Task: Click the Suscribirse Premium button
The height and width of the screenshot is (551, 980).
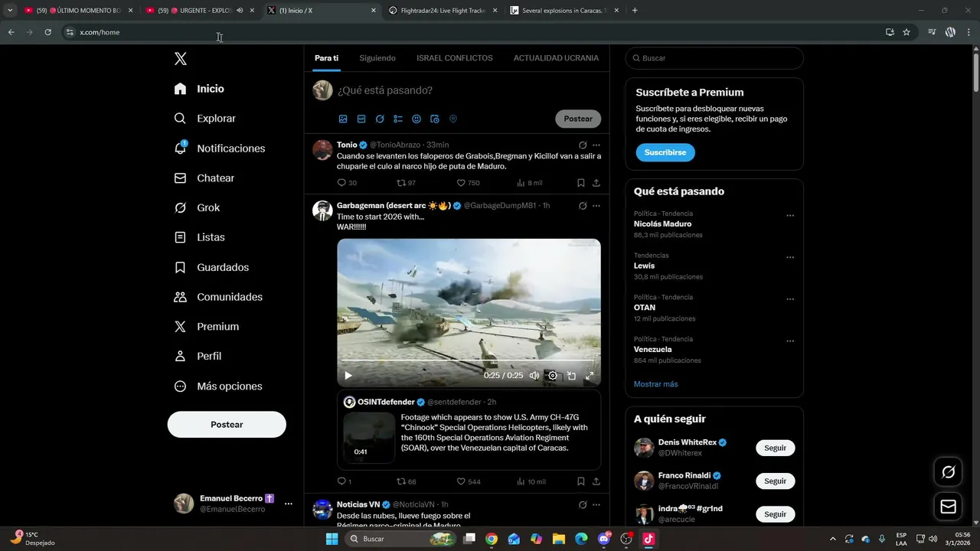Action: click(665, 152)
